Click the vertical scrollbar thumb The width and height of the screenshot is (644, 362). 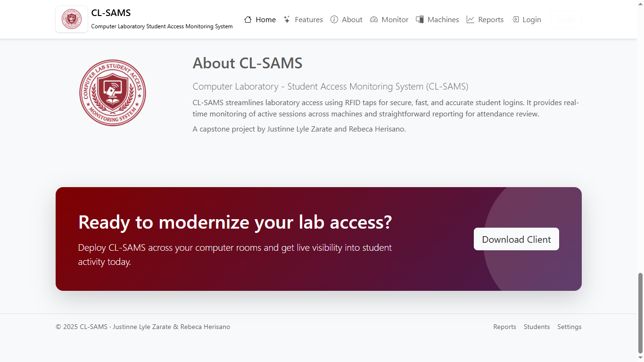640,313
